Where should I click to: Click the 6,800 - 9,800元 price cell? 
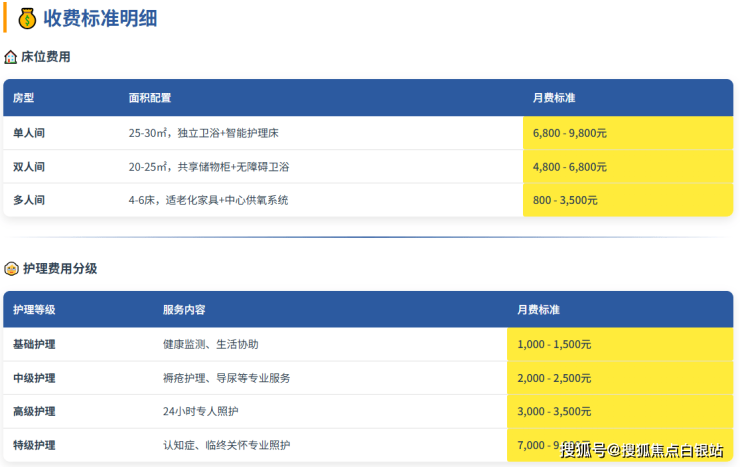coord(569,133)
